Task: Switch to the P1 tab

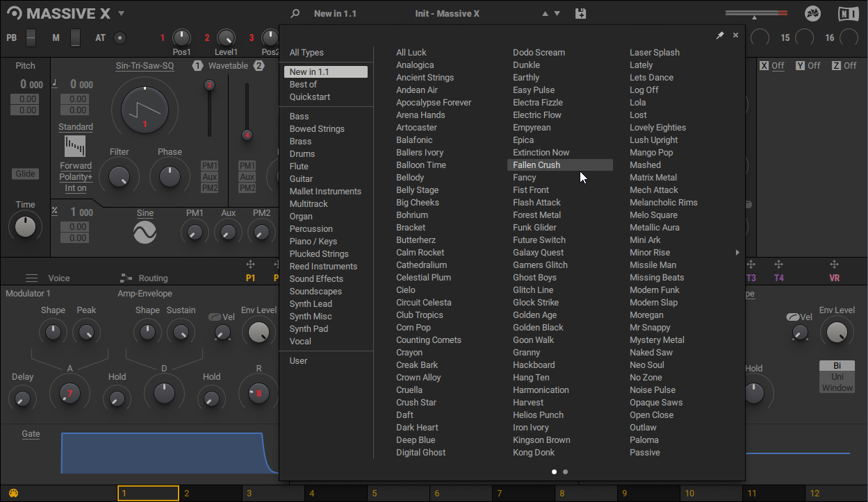Action: click(251, 278)
